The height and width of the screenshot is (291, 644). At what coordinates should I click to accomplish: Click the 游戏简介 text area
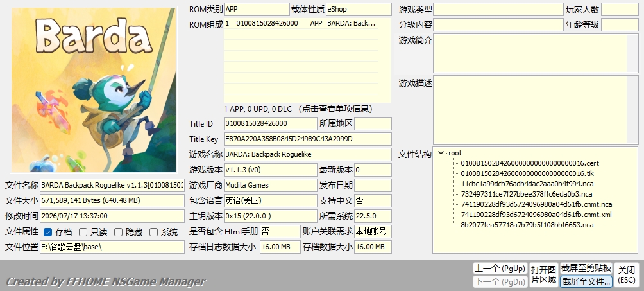point(530,53)
